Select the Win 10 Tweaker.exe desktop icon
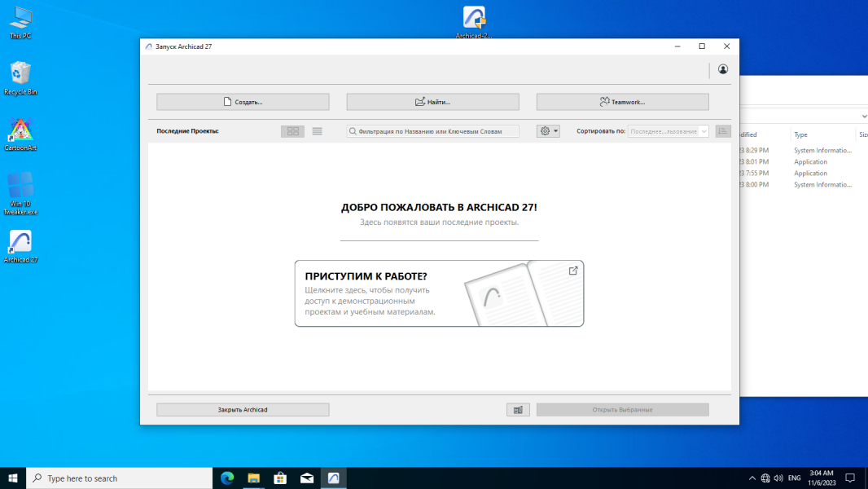The height and width of the screenshot is (489, 868). coord(20,193)
